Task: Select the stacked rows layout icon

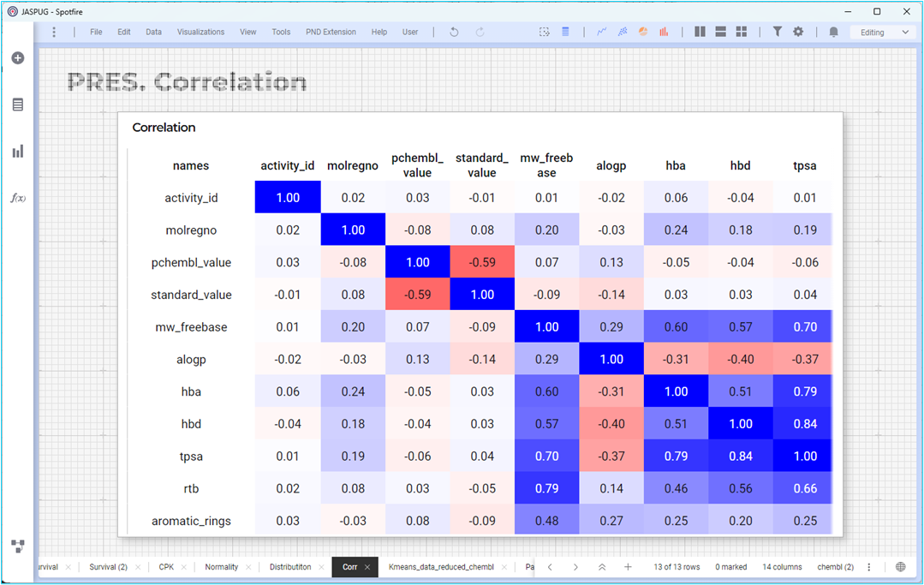Action: [721, 32]
